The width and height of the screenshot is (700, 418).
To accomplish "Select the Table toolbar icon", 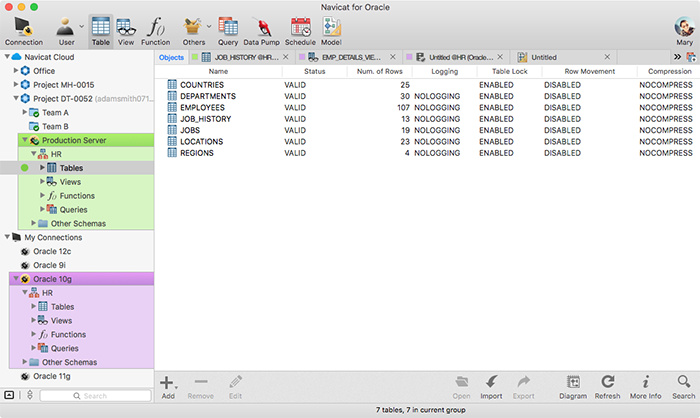I will [100, 31].
